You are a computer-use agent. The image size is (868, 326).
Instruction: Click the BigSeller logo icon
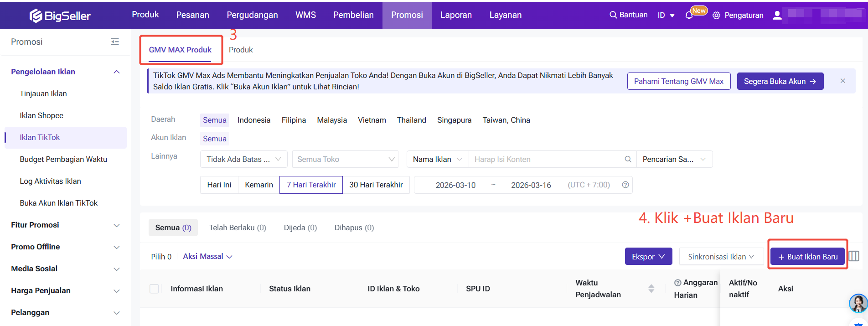(36, 16)
